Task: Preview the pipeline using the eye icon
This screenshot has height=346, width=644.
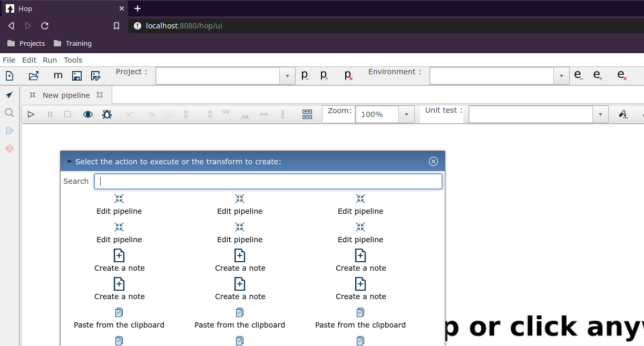Action: tap(88, 114)
